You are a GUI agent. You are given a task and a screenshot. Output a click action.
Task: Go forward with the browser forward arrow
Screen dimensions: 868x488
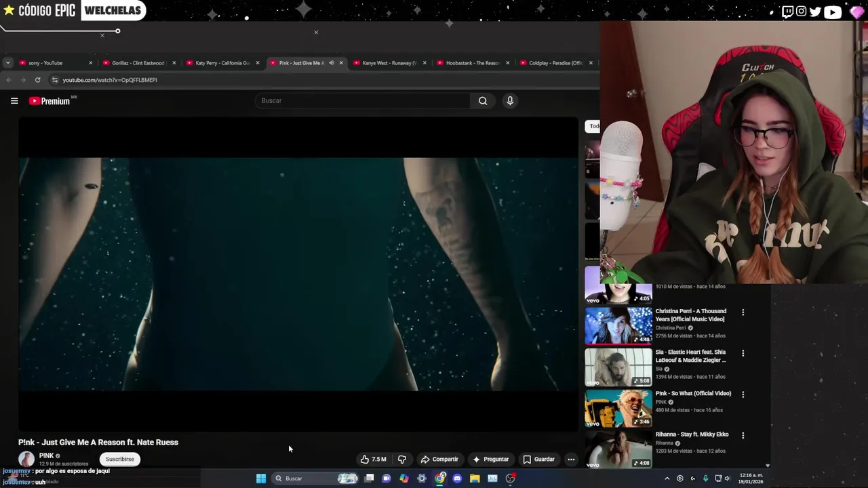coord(22,80)
